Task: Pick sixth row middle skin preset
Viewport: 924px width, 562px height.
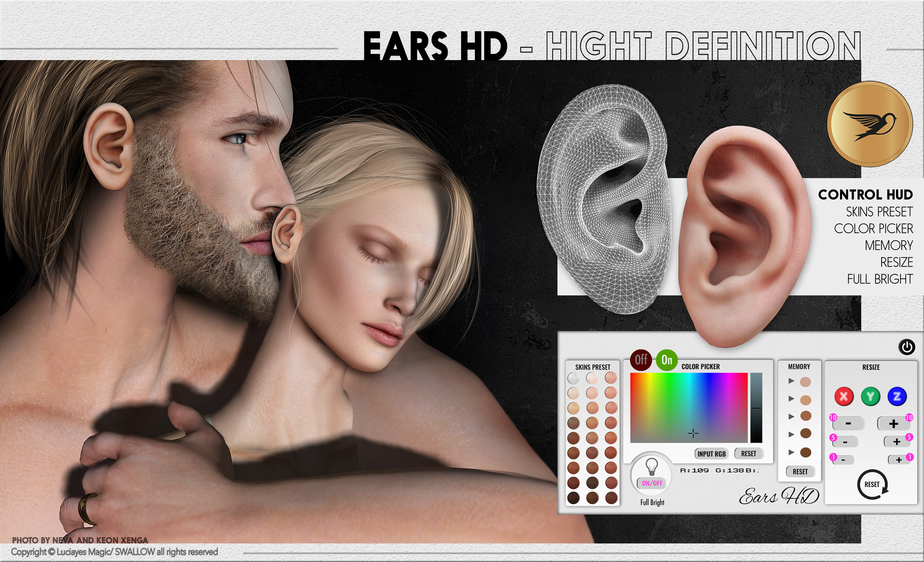Action: (x=592, y=453)
